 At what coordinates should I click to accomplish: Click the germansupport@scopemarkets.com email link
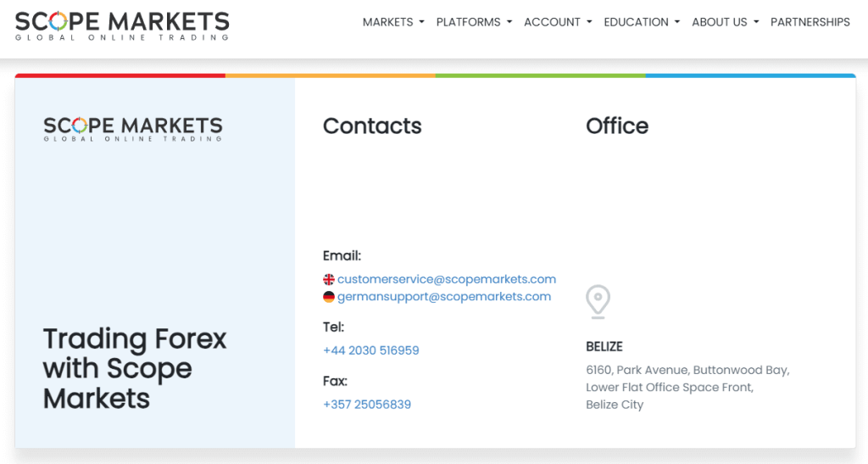click(x=444, y=296)
